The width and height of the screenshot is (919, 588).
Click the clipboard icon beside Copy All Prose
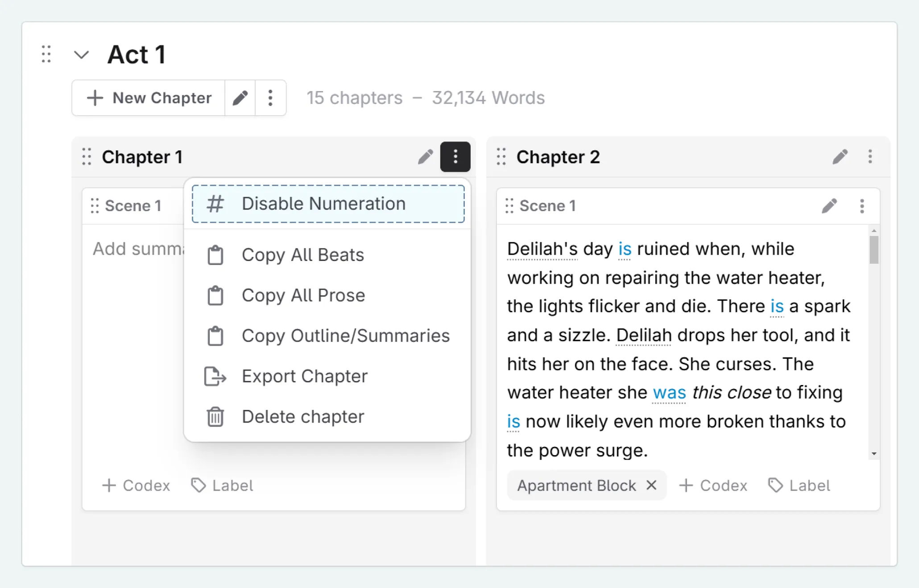coord(215,295)
